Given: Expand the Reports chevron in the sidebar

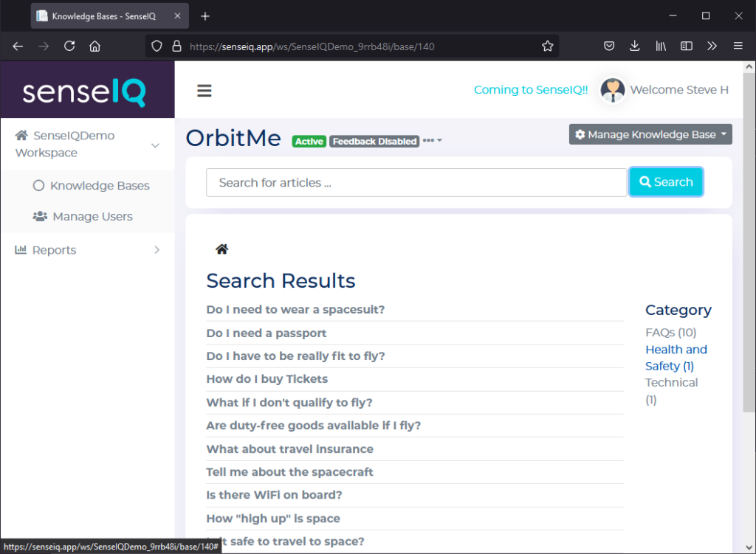Looking at the screenshot, I should (157, 249).
